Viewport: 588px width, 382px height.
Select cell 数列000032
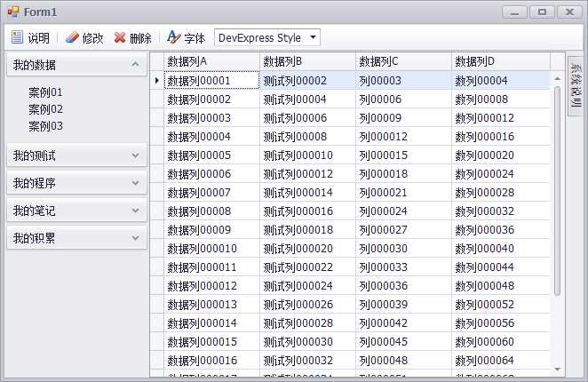pyautogui.click(x=501, y=211)
